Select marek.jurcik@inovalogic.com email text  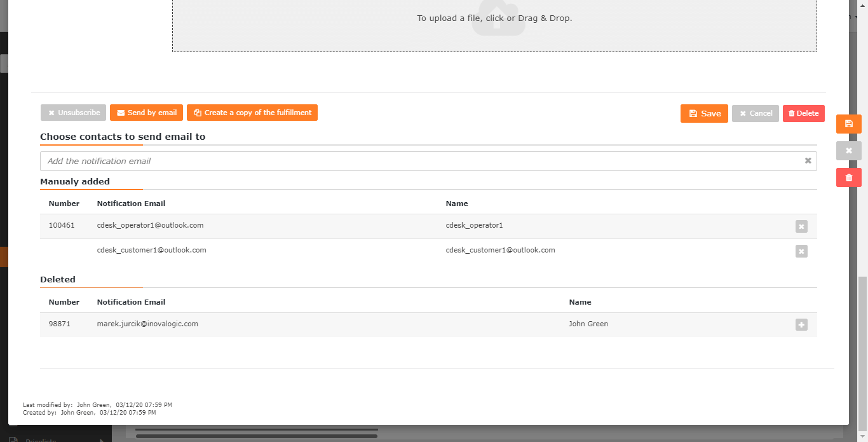[x=147, y=324]
